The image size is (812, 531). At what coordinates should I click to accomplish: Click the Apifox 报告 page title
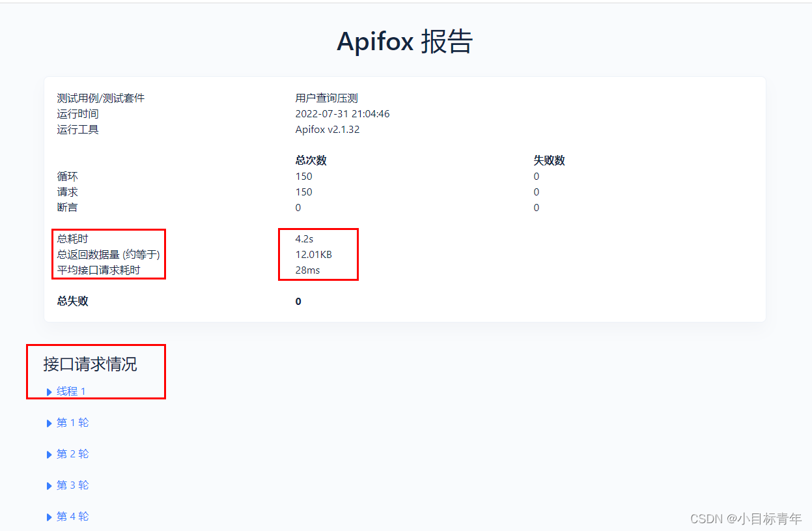click(x=405, y=42)
